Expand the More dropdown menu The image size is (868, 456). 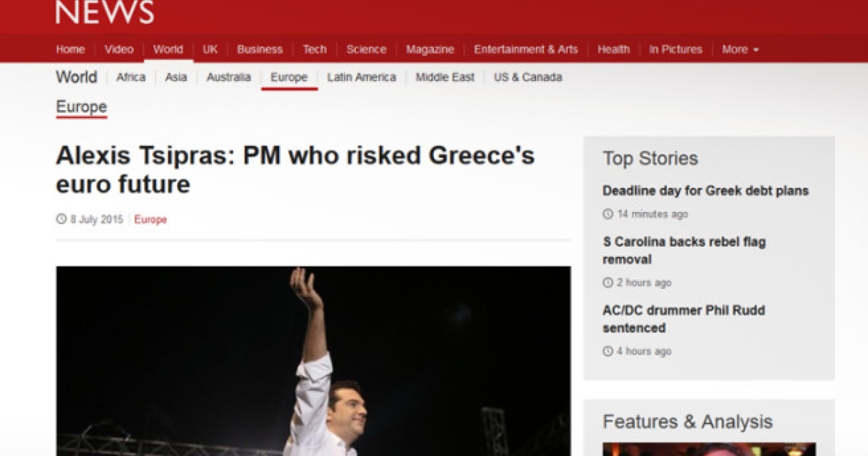click(740, 49)
